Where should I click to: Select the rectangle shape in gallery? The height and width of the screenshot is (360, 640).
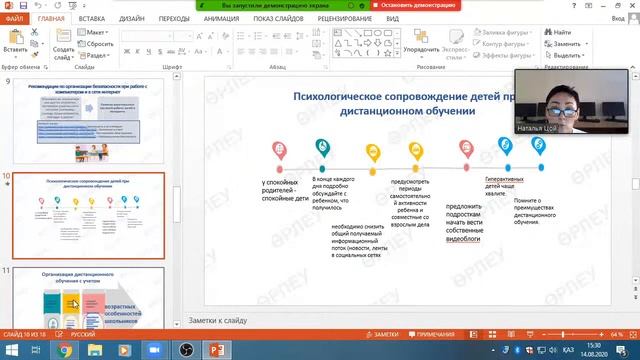368,33
